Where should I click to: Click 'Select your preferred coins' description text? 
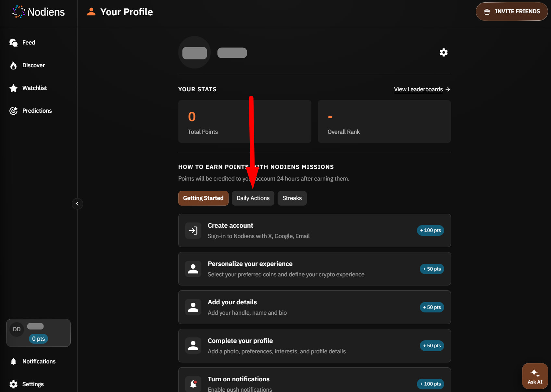pos(286,274)
